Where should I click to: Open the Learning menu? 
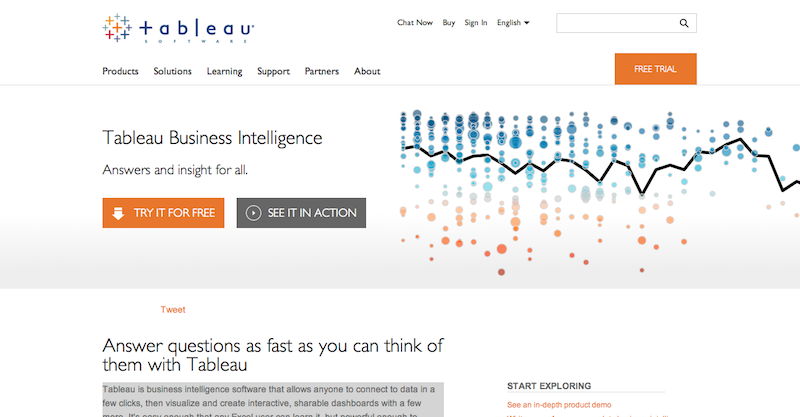tap(224, 71)
